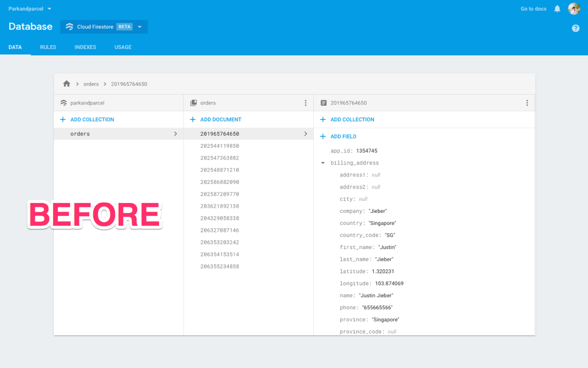Collapse the billing_address field

click(322, 162)
